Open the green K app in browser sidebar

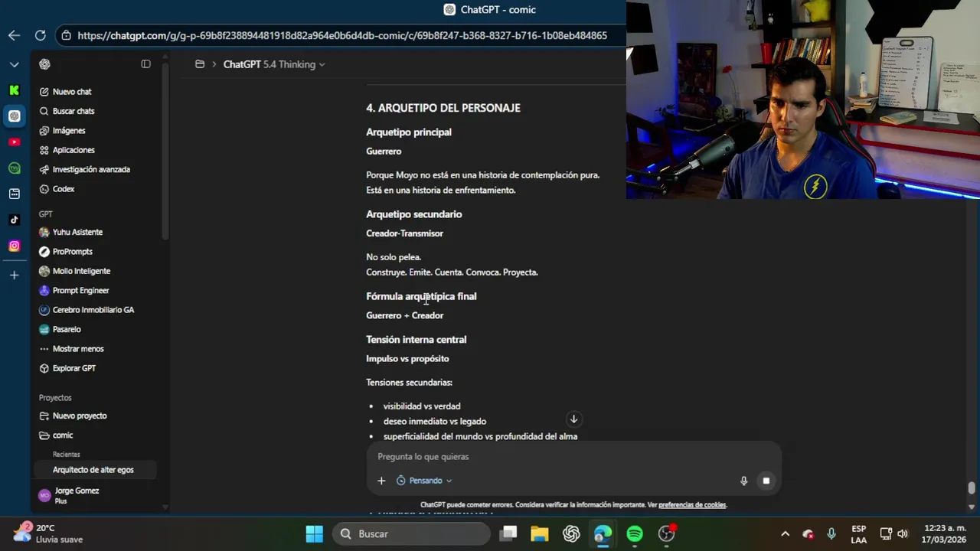click(14, 90)
